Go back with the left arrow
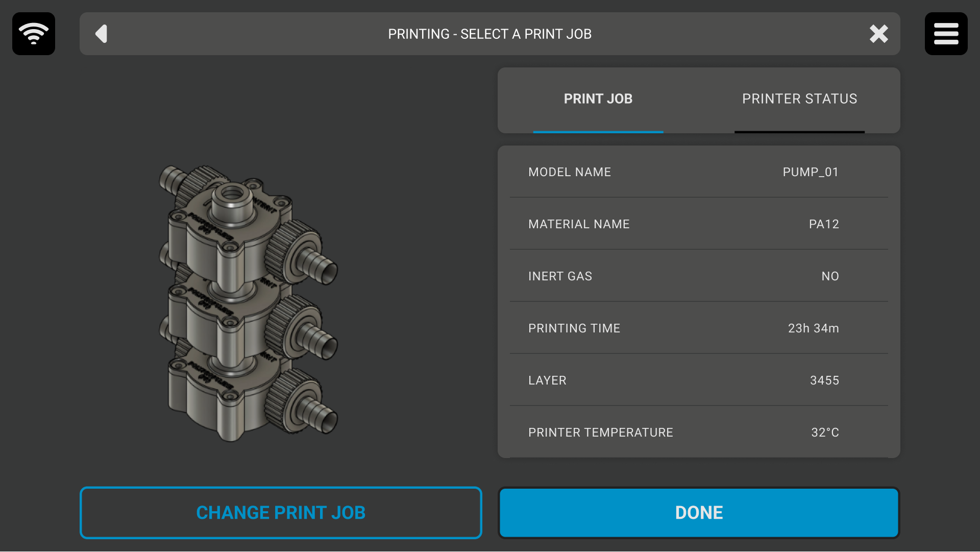Viewport: 980px width, 552px height. (x=101, y=34)
